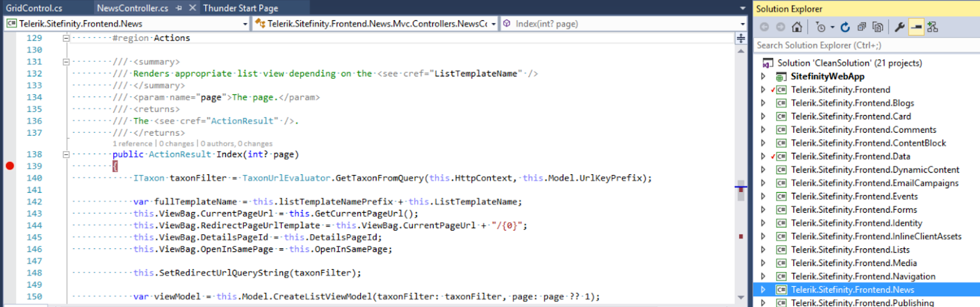The width and height of the screenshot is (980, 307).
Task: Click the Solution Explorer panel title
Action: 789,9
